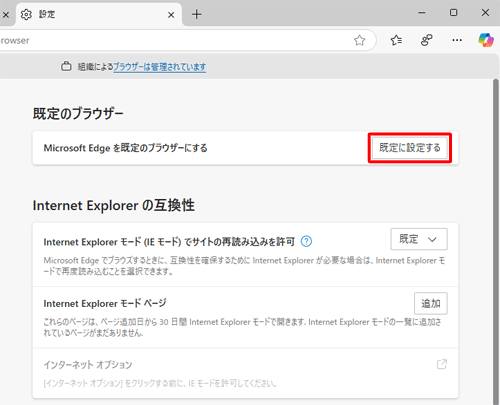The height and width of the screenshot is (405, 500).
Task: Close the 設定 tab
Action: [x=171, y=15]
